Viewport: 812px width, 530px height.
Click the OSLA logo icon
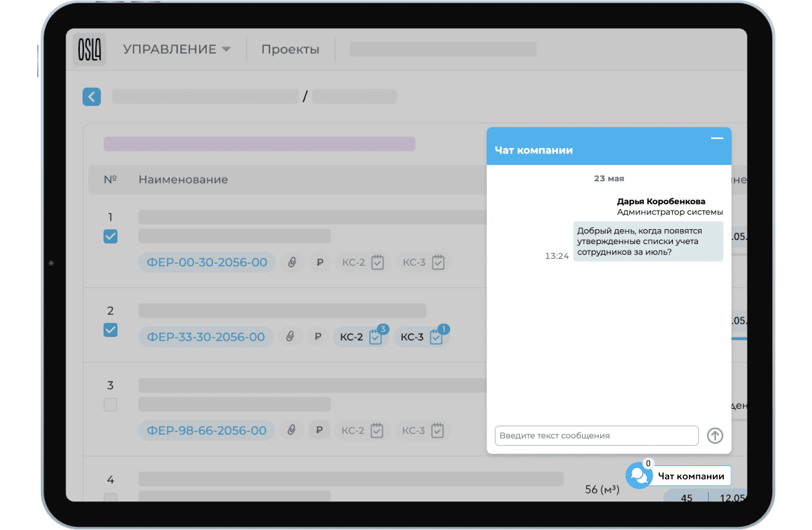coord(89,50)
